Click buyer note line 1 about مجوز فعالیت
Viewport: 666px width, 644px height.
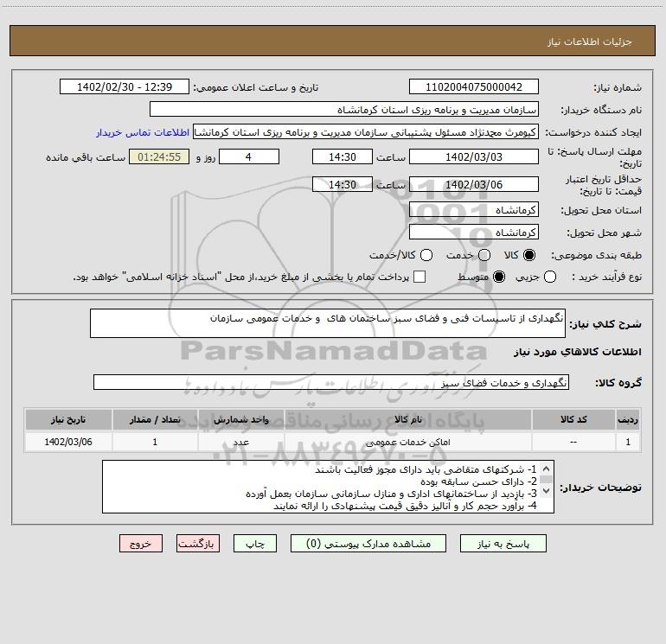pos(426,469)
